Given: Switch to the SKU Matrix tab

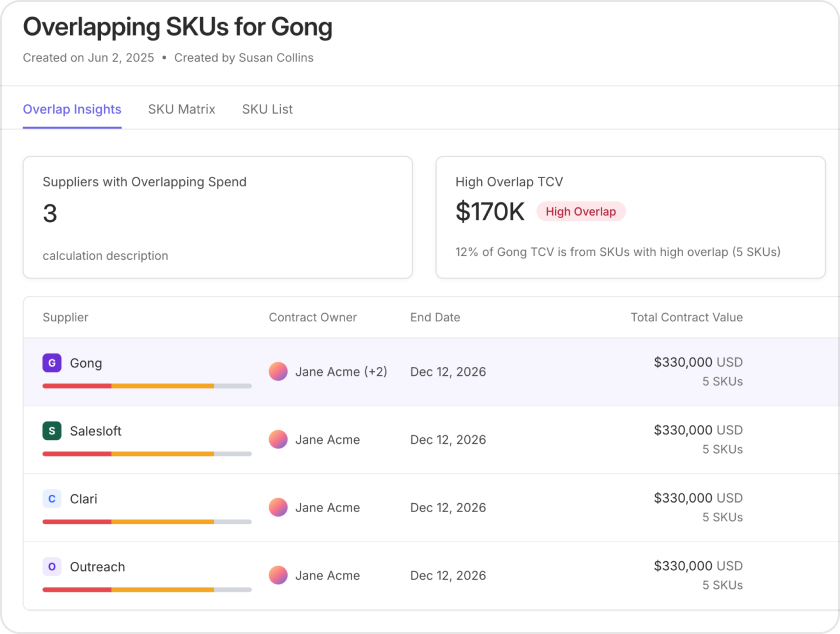Looking at the screenshot, I should point(182,109).
